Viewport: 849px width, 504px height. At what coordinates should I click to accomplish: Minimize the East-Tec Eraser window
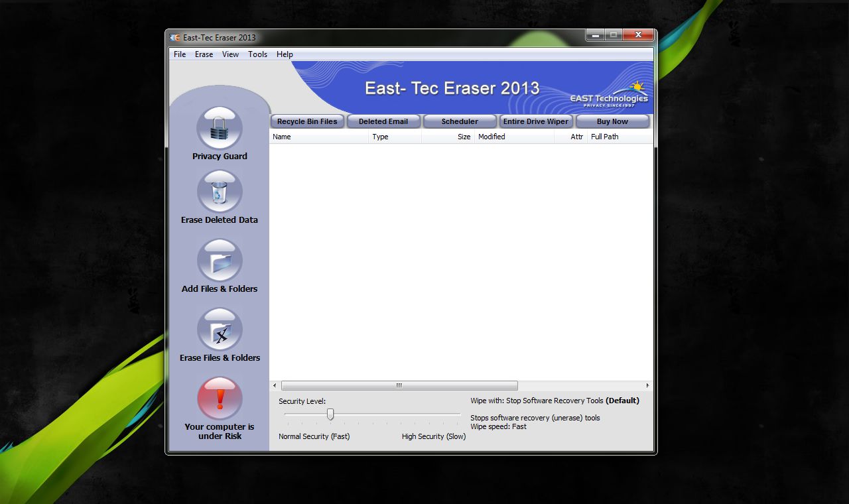point(595,35)
